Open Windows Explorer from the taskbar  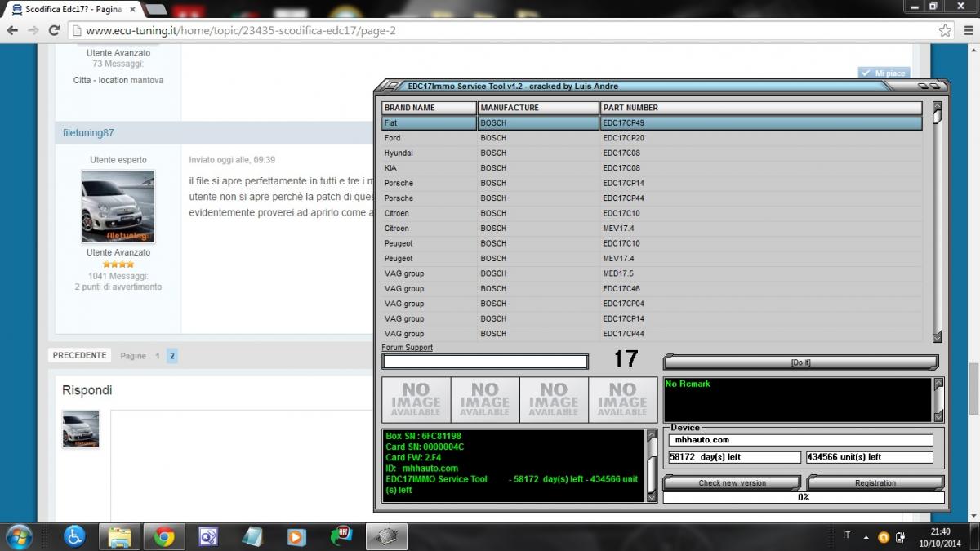point(119,536)
